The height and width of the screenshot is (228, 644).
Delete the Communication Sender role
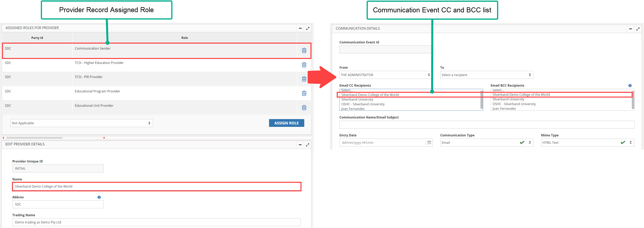click(x=304, y=51)
